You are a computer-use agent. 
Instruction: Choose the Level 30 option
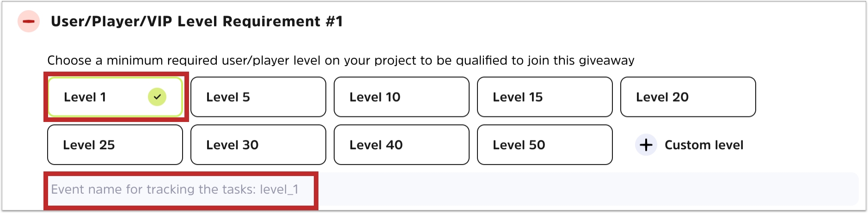point(258,145)
